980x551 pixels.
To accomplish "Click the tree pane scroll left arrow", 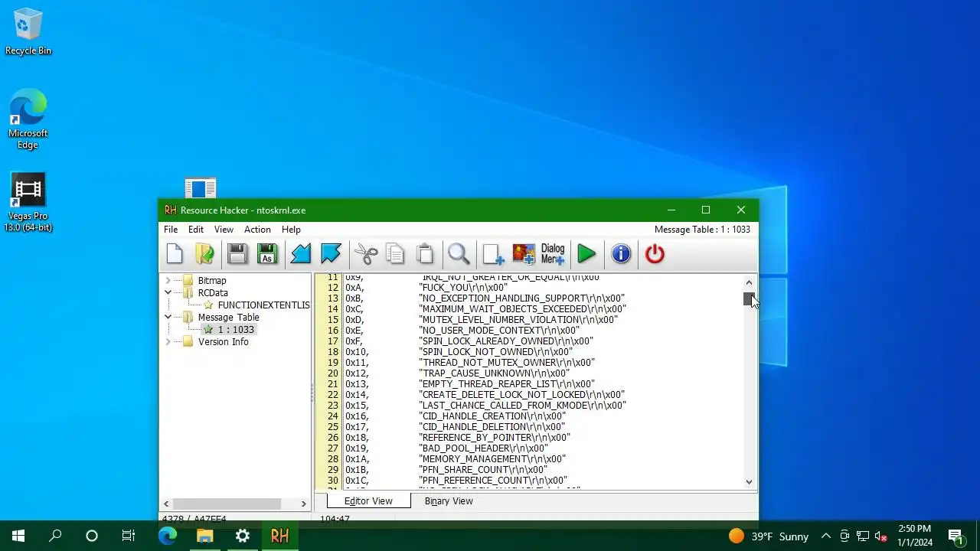I will [166, 504].
